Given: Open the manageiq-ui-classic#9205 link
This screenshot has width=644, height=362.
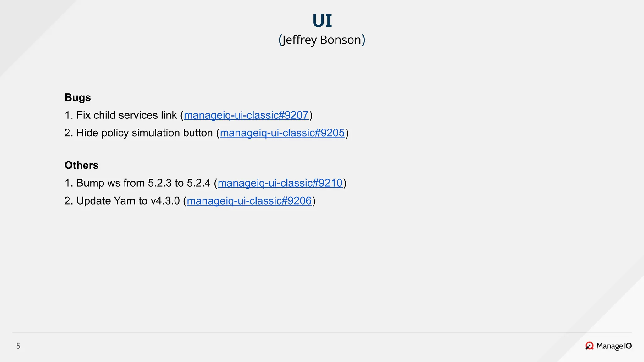Looking at the screenshot, I should pyautogui.click(x=282, y=133).
